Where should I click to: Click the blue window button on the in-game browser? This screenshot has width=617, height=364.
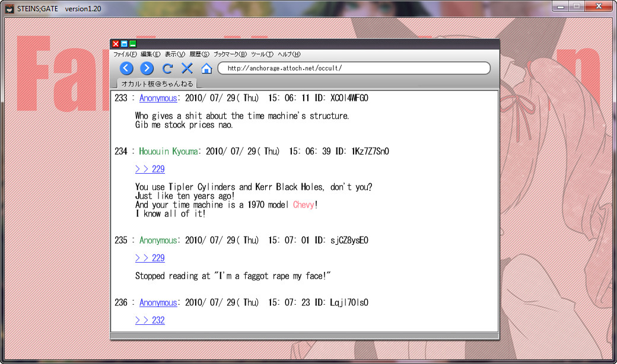[125, 44]
